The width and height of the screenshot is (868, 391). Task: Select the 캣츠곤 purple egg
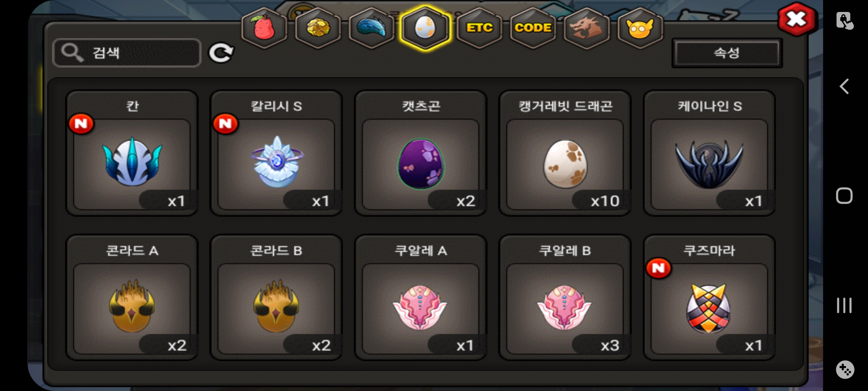click(421, 153)
